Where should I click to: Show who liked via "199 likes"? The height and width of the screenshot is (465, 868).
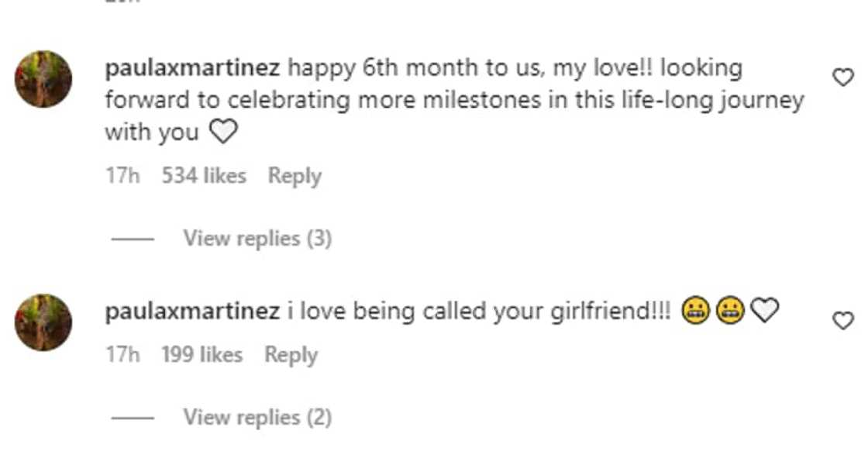click(201, 355)
